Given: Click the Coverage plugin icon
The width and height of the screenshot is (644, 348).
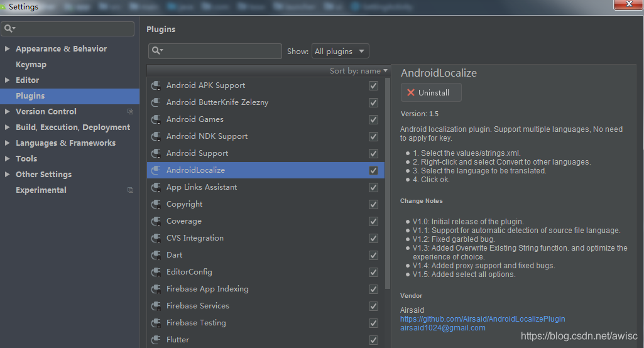Looking at the screenshot, I should tap(156, 221).
